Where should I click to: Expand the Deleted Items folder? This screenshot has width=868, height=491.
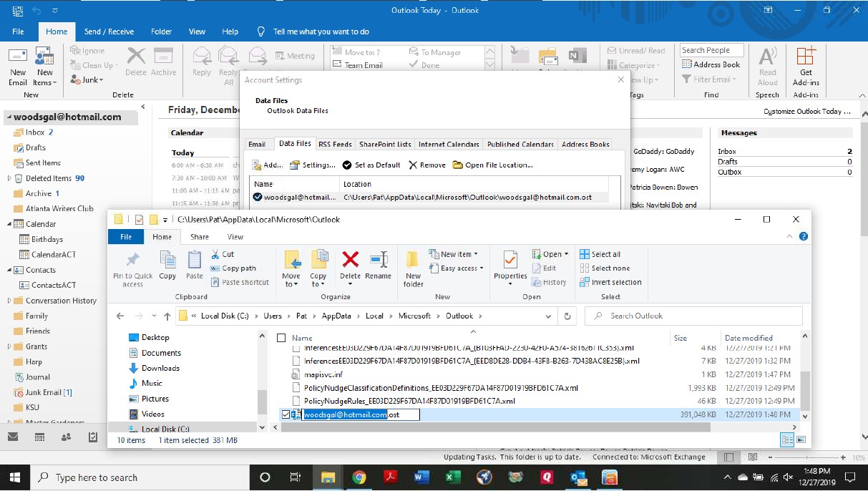(9, 178)
